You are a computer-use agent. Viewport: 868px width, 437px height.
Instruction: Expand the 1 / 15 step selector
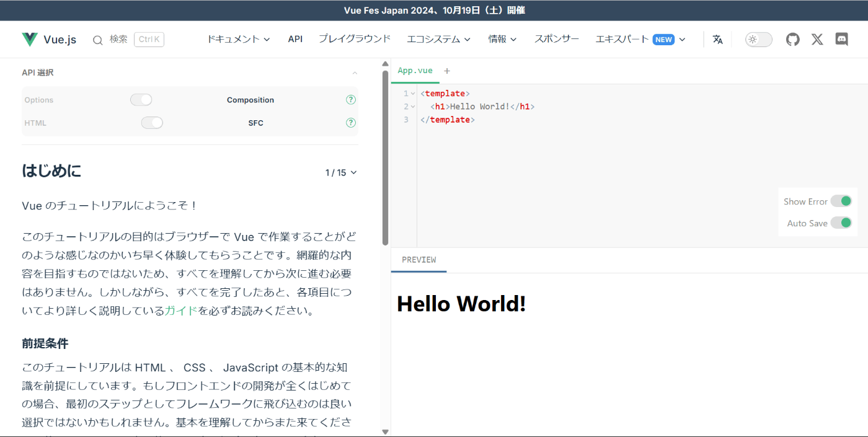click(341, 173)
